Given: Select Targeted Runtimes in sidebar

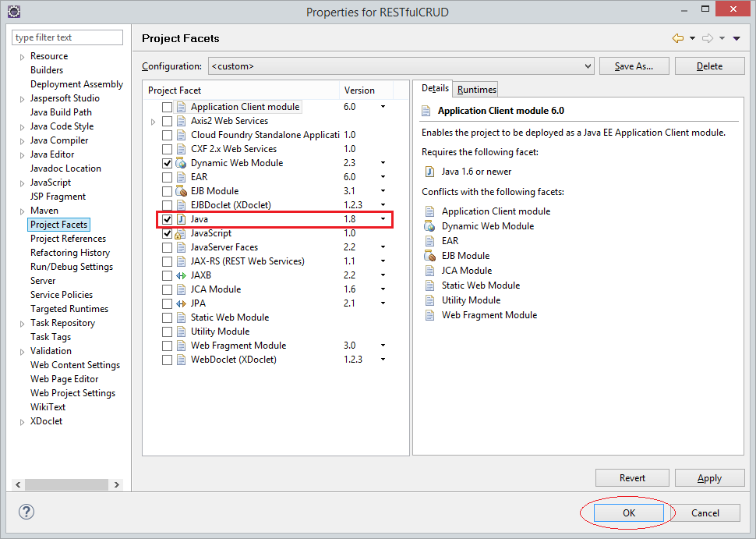Looking at the screenshot, I should (69, 308).
